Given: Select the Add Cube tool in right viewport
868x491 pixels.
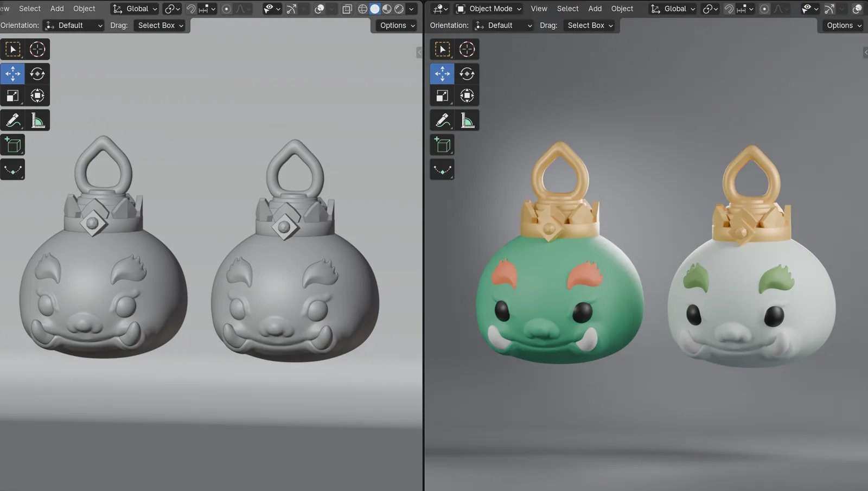Looking at the screenshot, I should pyautogui.click(x=442, y=145).
